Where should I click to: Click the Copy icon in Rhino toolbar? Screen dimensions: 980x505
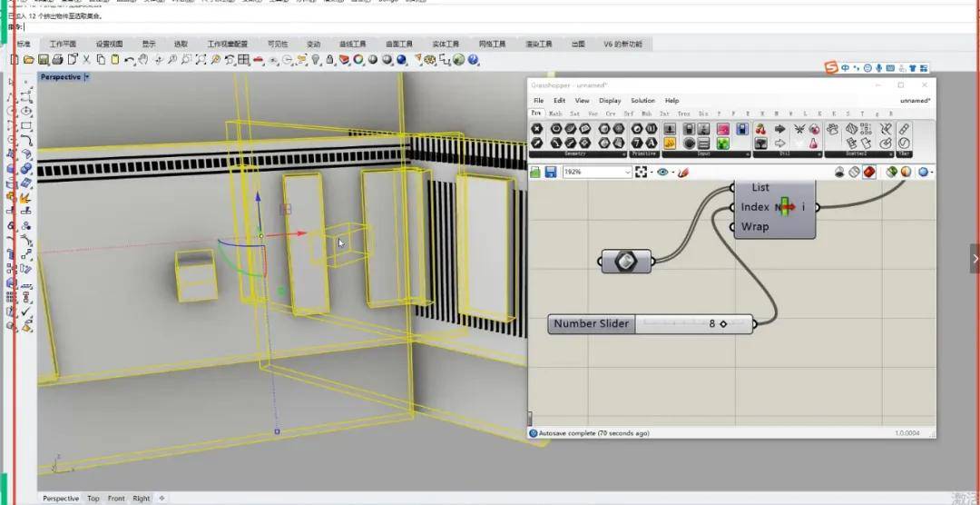pyautogui.click(x=101, y=59)
